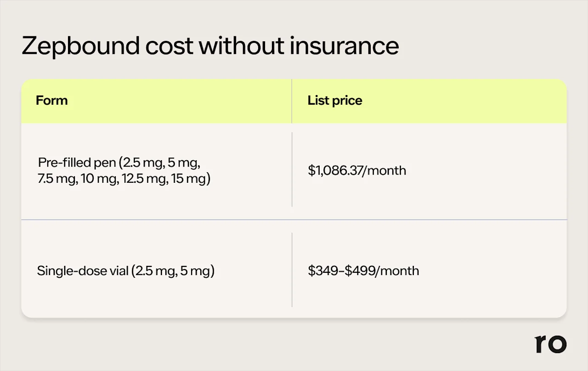
Task: Click the $499 value in the vial row
Action: tap(360, 271)
